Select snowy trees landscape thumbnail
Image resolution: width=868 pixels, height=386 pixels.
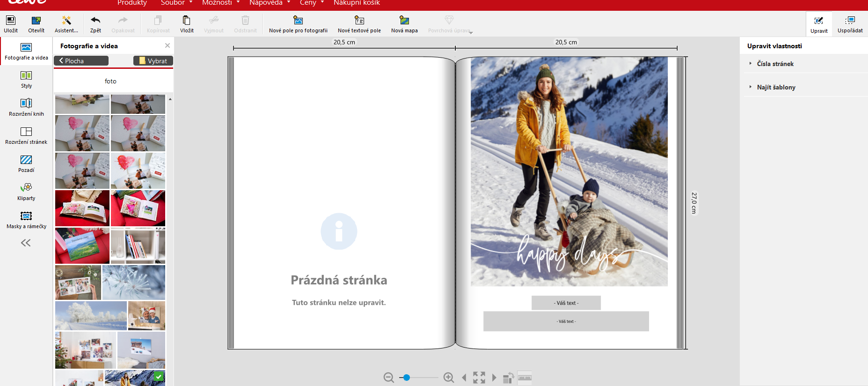[91, 316]
